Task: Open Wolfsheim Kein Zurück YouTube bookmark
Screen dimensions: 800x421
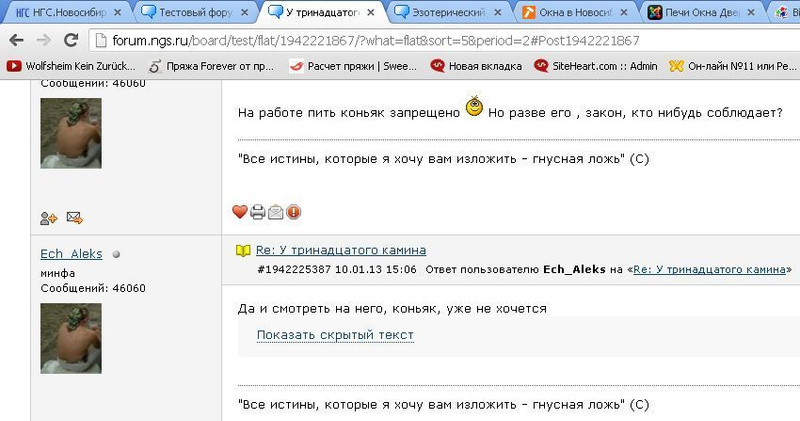Action: click(x=71, y=66)
